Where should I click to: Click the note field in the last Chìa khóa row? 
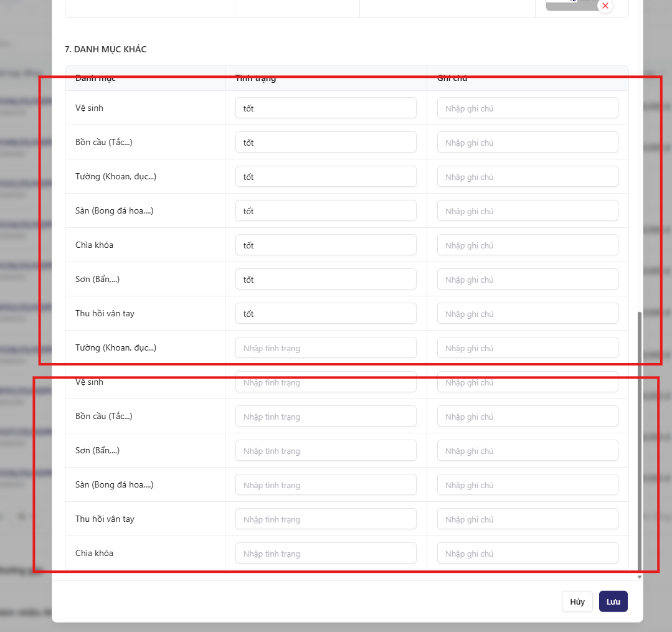pos(528,554)
